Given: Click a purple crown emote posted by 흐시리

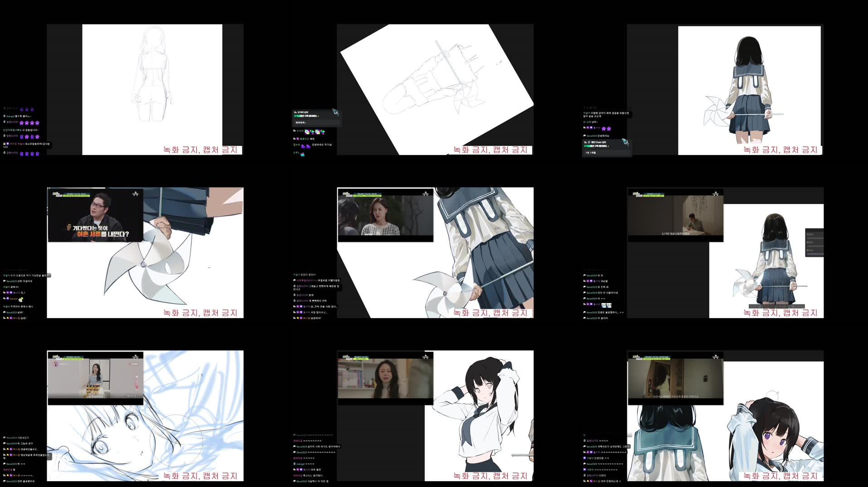Looking at the screenshot, I should (604, 129).
